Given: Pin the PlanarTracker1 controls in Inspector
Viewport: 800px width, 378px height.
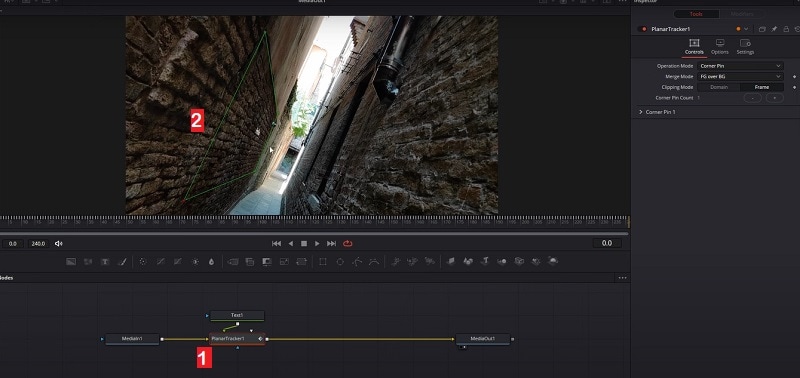Looking at the screenshot, I should [774, 29].
